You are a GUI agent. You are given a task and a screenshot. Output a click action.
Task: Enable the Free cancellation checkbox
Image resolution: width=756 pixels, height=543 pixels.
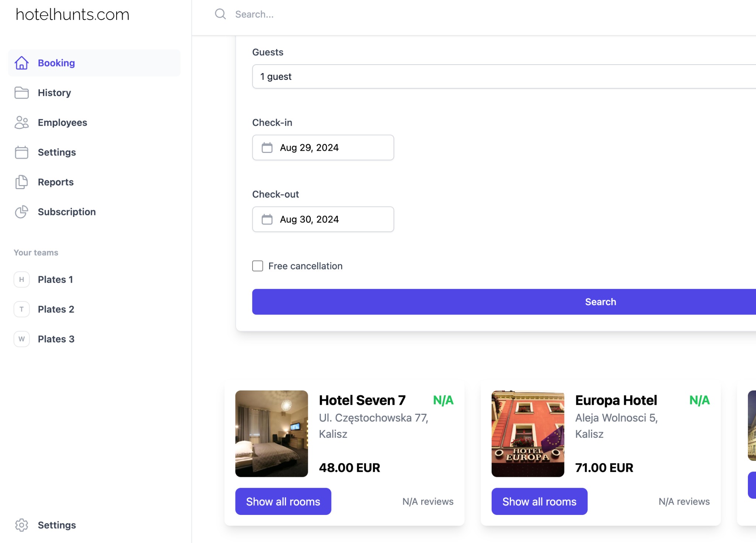(x=258, y=266)
